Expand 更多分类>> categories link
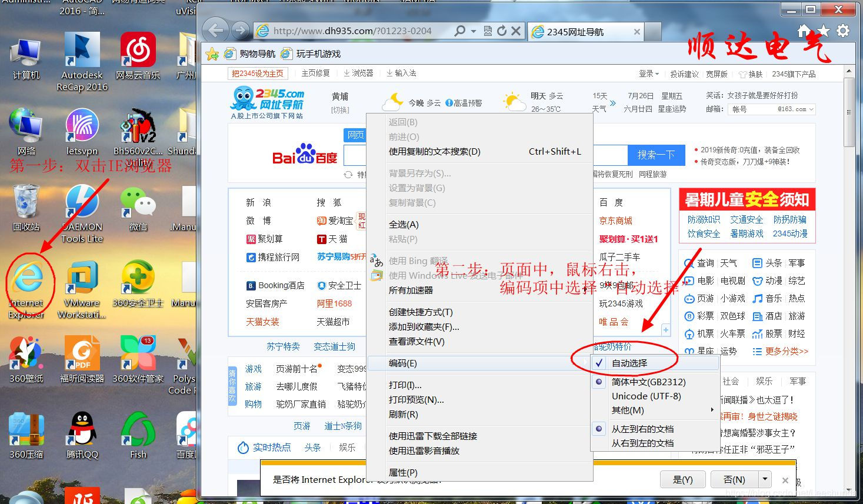The width and height of the screenshot is (863, 504). click(787, 351)
